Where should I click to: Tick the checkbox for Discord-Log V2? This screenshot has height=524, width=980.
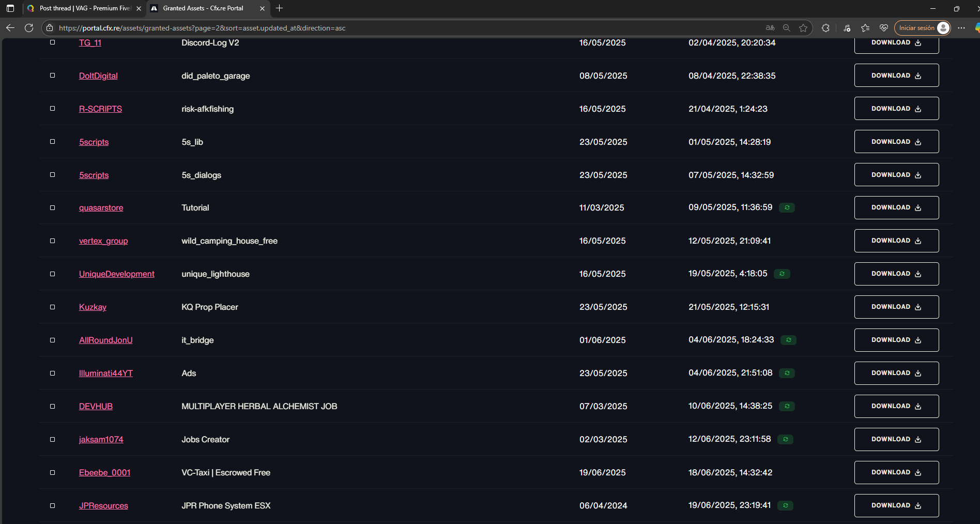pyautogui.click(x=52, y=42)
